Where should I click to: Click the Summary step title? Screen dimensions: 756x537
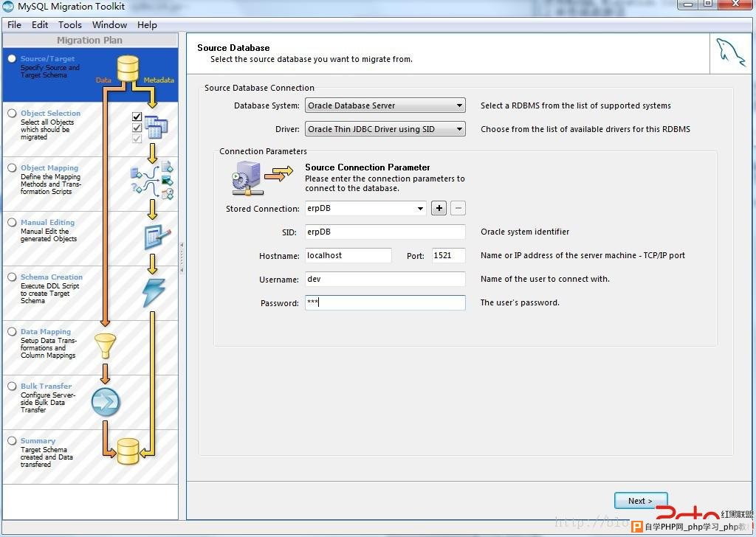(38, 440)
